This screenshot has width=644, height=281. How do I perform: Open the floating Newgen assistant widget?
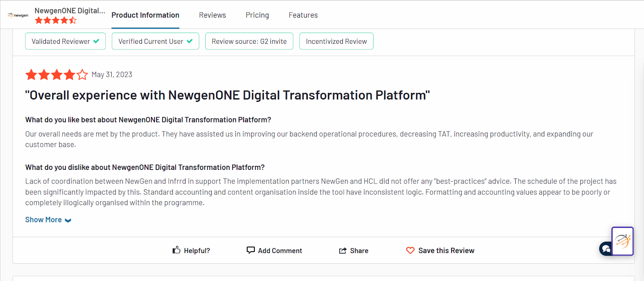click(623, 241)
